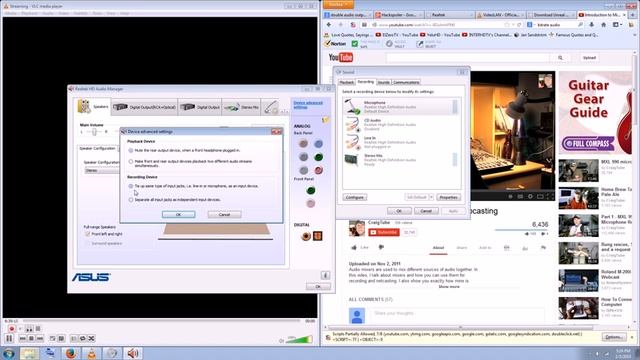640x360 pixels.
Task: Open the Device advanced settings link
Action: tap(308, 105)
